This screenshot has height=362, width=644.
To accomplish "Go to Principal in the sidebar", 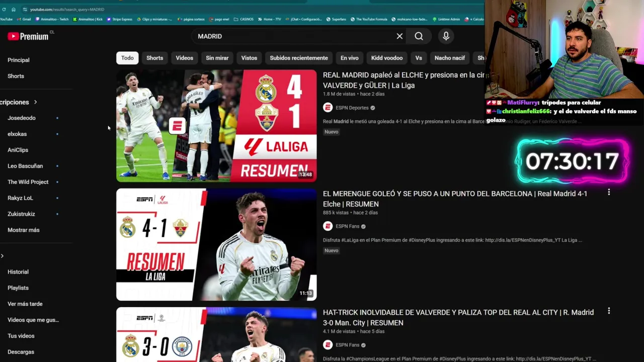I will point(19,60).
